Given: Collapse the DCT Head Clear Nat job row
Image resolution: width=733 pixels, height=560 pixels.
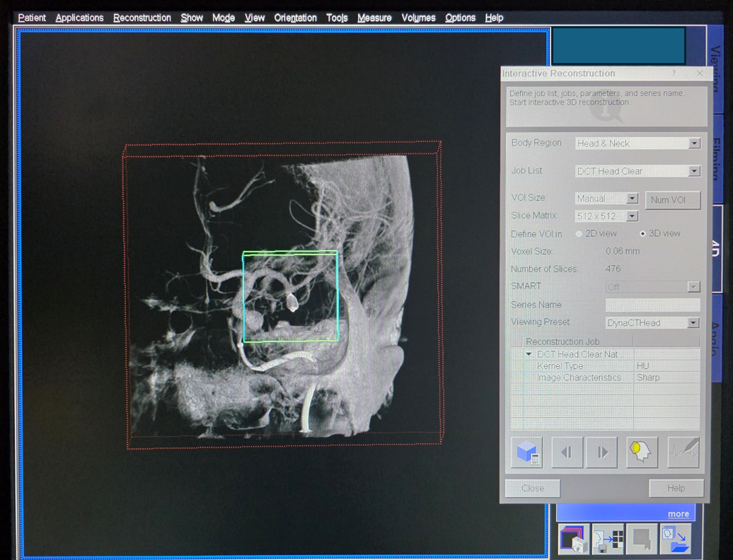Looking at the screenshot, I should [x=529, y=354].
